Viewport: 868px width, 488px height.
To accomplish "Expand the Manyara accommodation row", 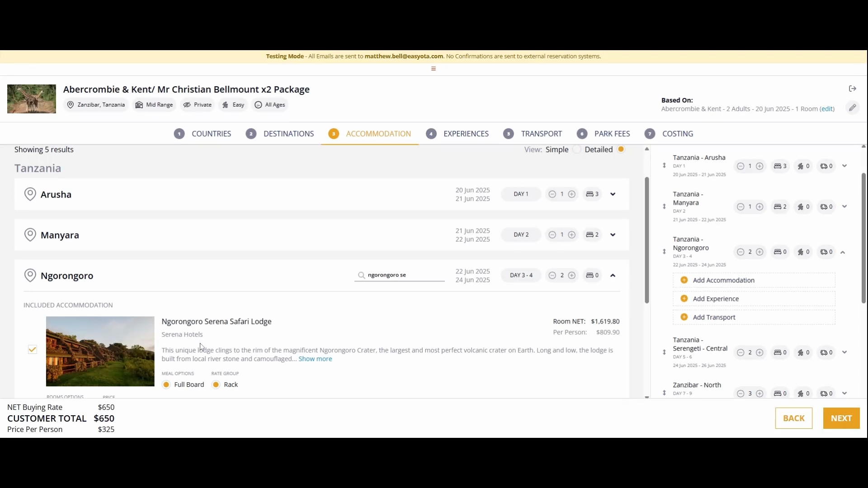I will pos(613,235).
